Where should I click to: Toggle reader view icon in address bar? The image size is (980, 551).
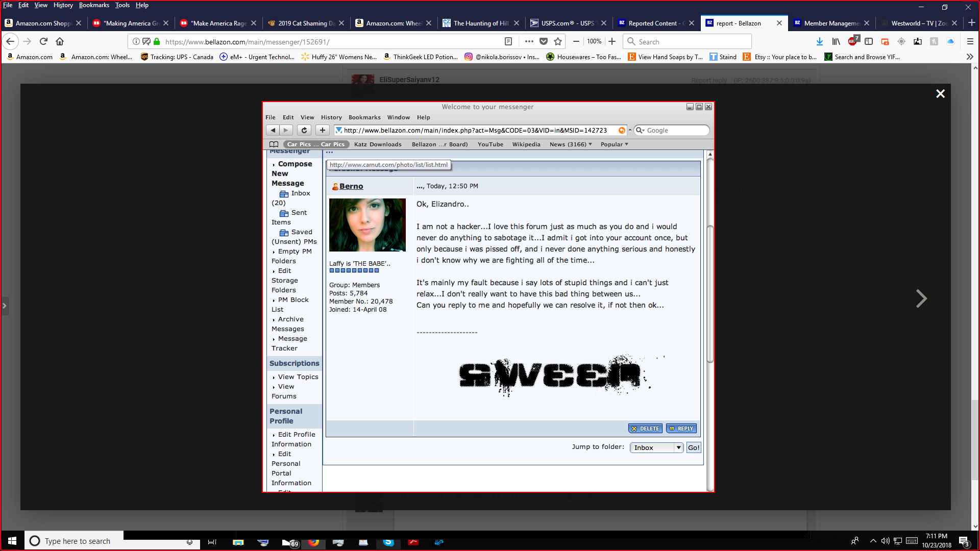pyautogui.click(x=508, y=41)
